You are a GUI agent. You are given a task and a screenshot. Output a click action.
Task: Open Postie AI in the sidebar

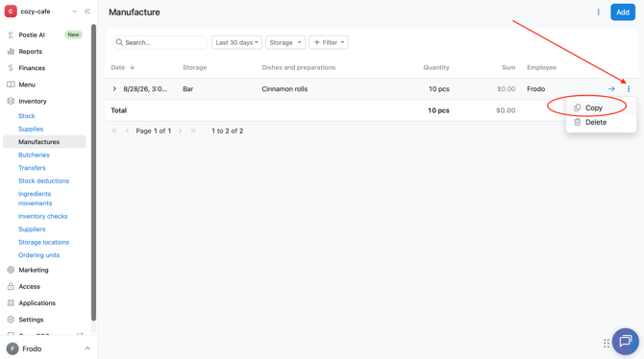[x=32, y=35]
